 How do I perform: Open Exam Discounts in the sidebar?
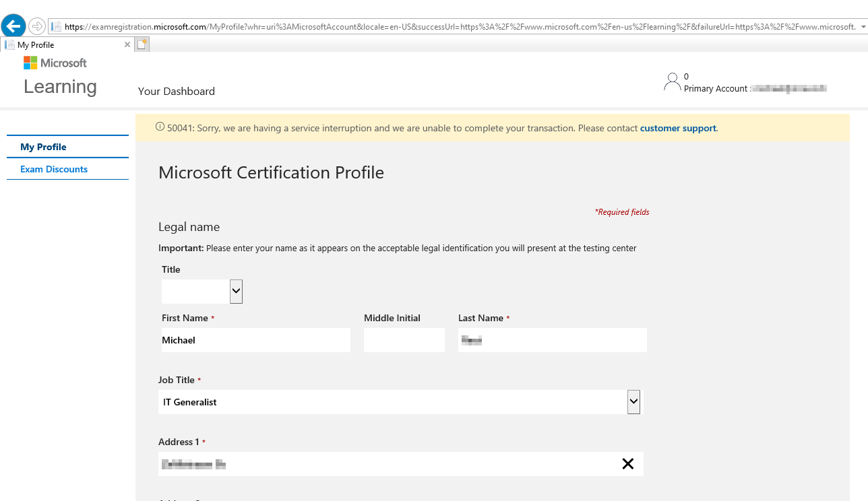coord(54,169)
